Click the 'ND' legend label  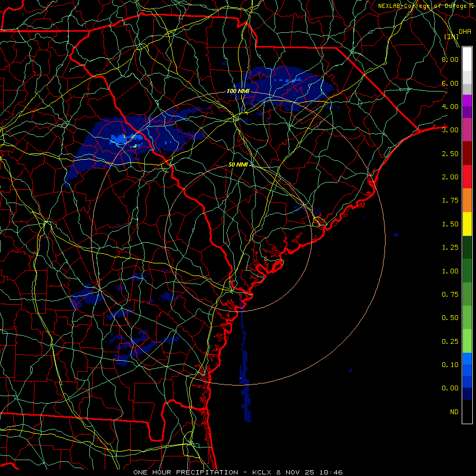[454, 412]
